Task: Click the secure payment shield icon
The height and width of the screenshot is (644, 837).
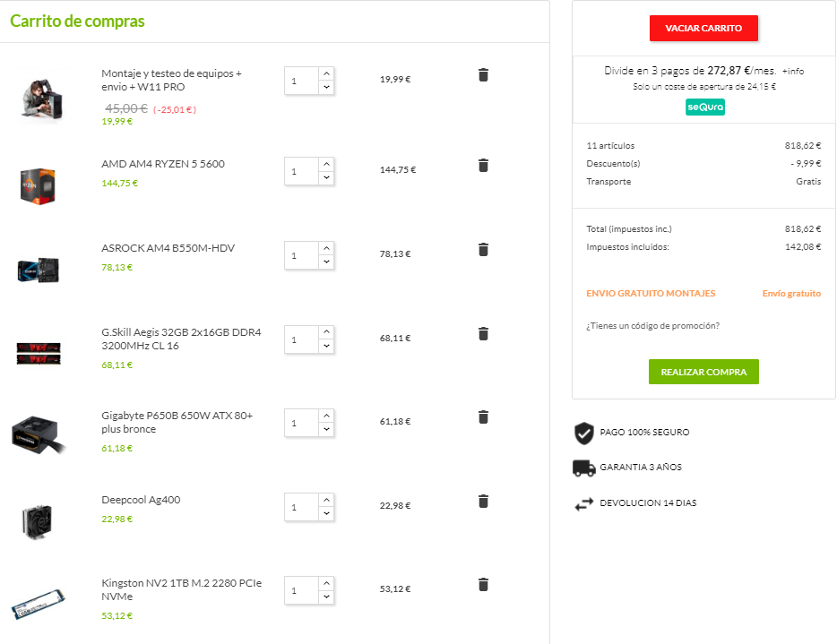Action: [584, 433]
